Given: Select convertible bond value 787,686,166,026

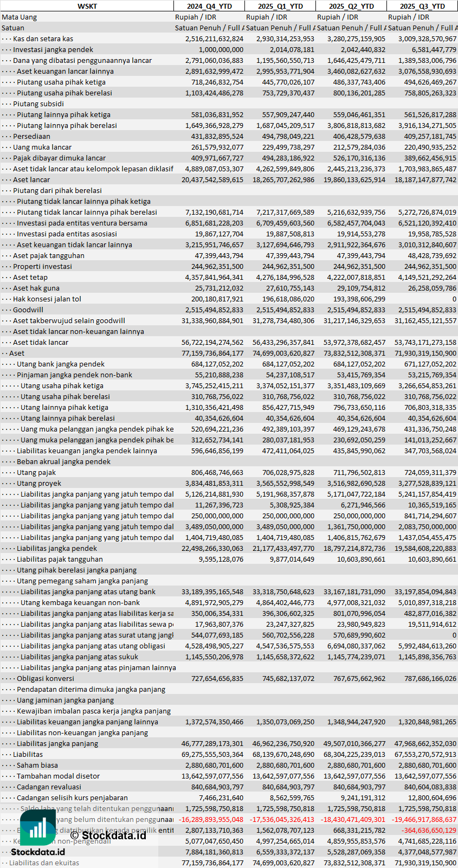Looking at the screenshot, I should (430, 678).
